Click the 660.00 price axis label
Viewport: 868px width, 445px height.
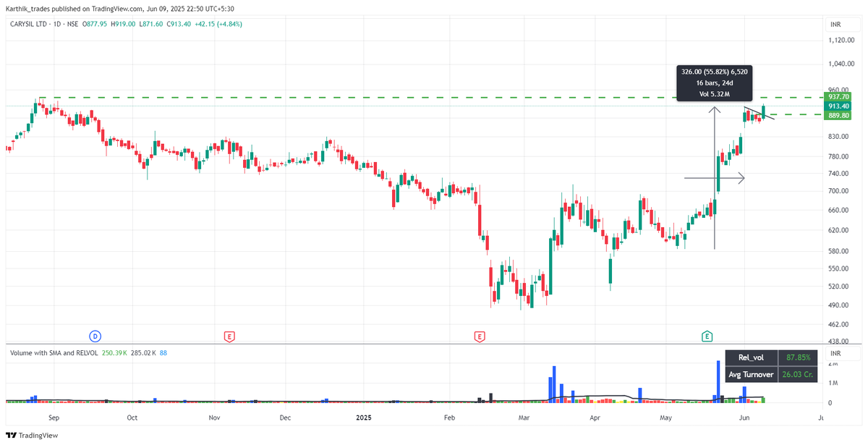click(x=839, y=211)
